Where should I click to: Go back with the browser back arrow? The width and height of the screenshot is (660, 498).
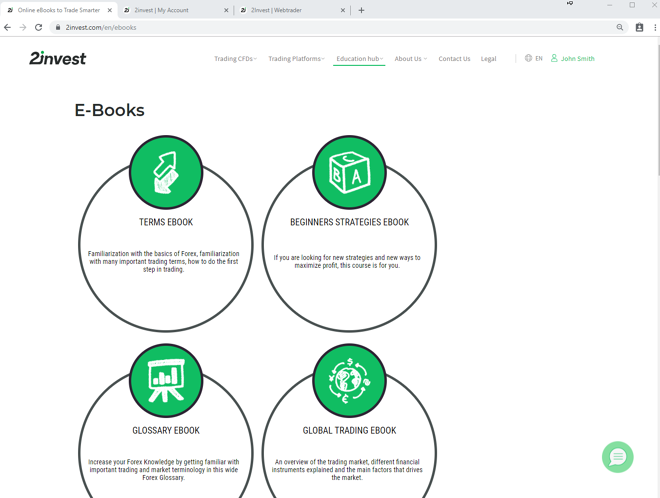[x=7, y=27]
